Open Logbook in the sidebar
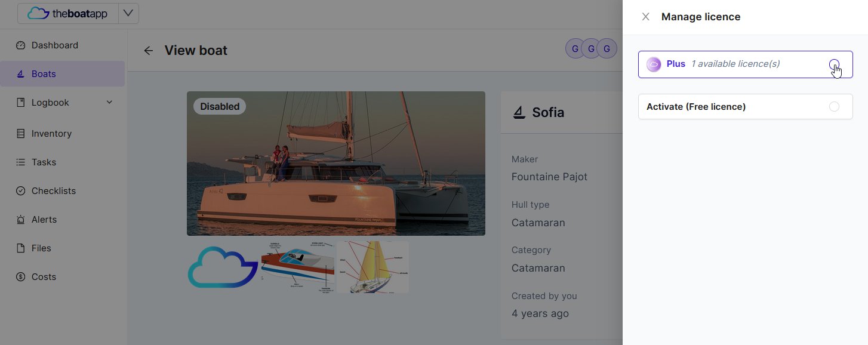 (x=50, y=103)
